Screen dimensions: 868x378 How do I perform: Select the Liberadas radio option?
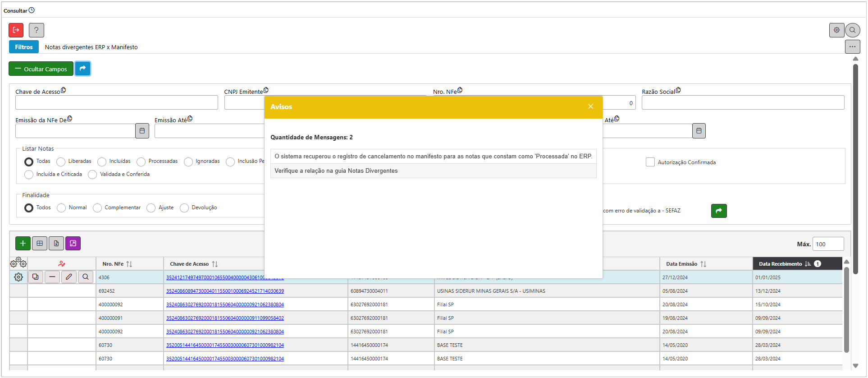tap(61, 161)
